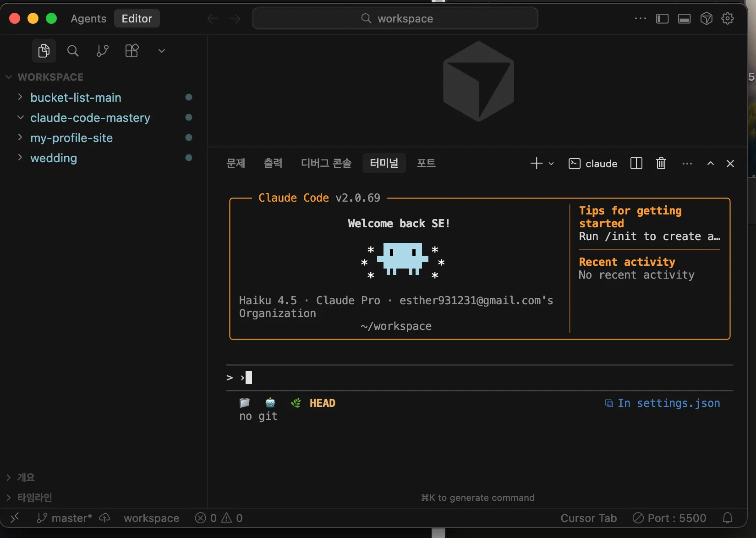This screenshot has height=538, width=756.
Task: Select the 포트 panel tab
Action: (x=426, y=163)
